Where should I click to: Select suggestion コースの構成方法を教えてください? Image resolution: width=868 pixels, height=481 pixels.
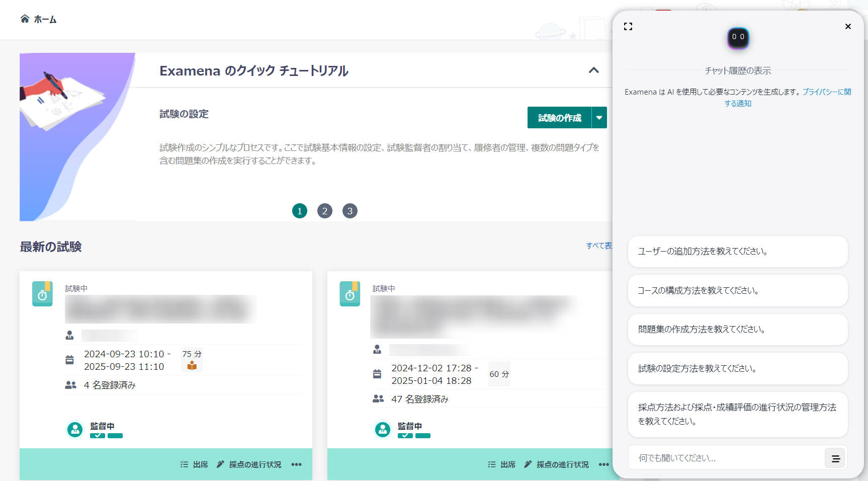pos(738,290)
